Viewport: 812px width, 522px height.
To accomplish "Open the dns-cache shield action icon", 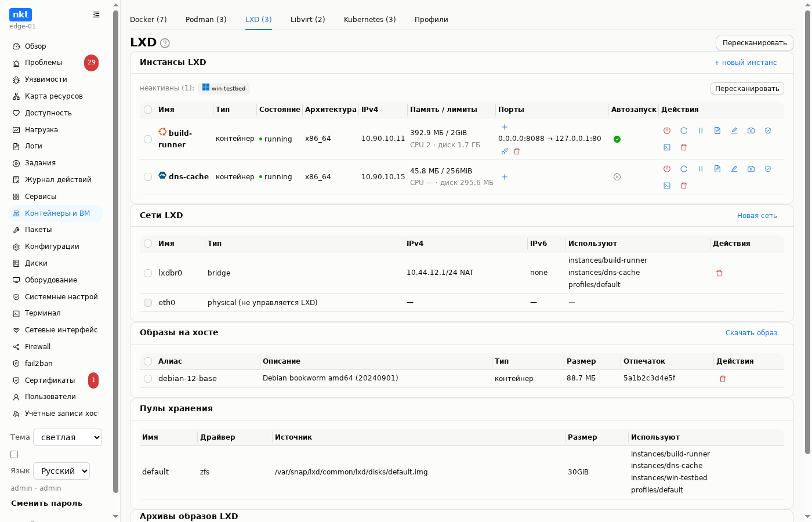I will [x=768, y=169].
